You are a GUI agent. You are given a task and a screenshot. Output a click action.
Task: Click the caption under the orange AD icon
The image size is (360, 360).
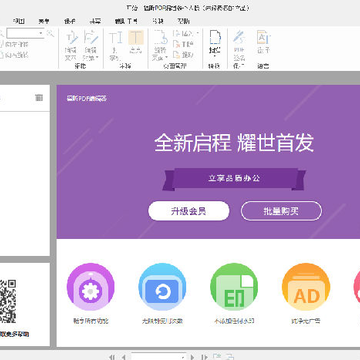[x=306, y=321]
